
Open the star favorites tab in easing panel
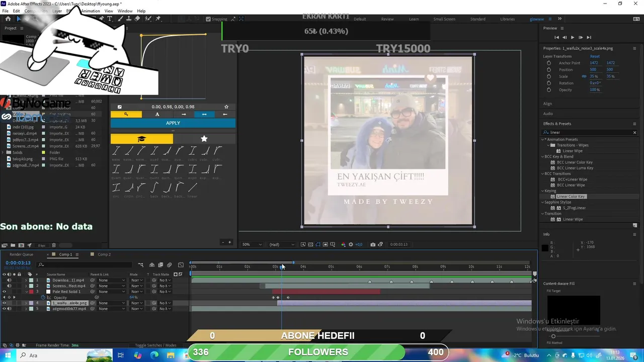click(204, 139)
